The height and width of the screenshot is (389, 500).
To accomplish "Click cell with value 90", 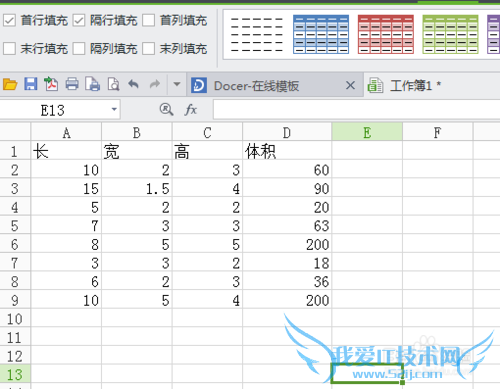I will 287,188.
